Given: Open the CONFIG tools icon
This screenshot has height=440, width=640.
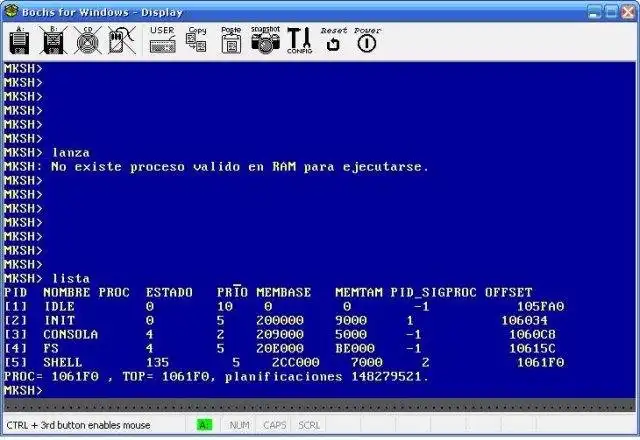Looking at the screenshot, I should [300, 40].
